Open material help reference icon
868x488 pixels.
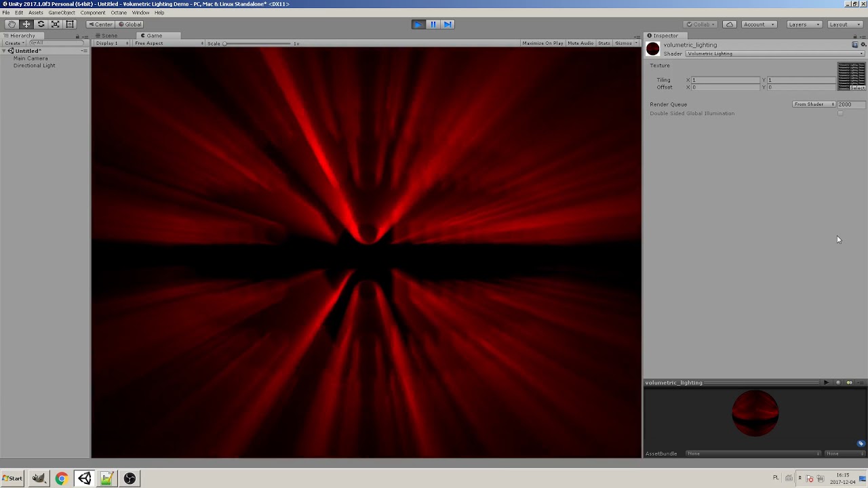click(x=854, y=45)
